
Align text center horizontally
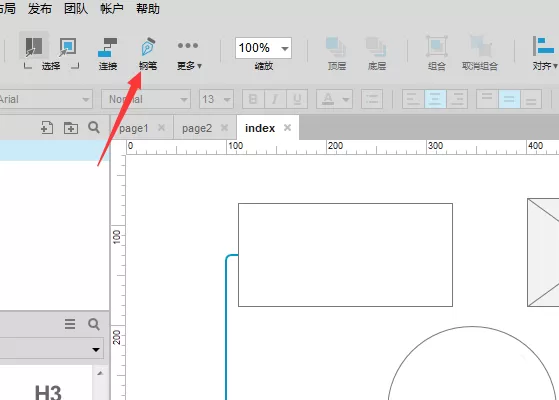435,99
